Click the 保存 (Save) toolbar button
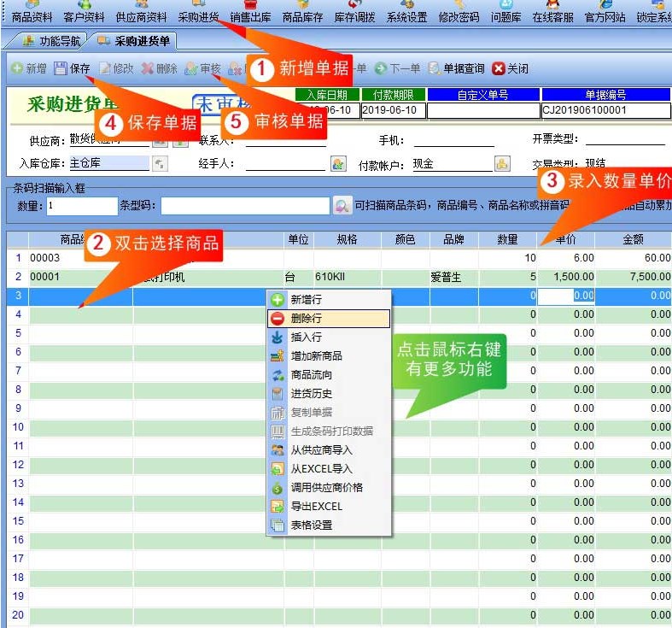672x628 pixels. click(x=72, y=68)
